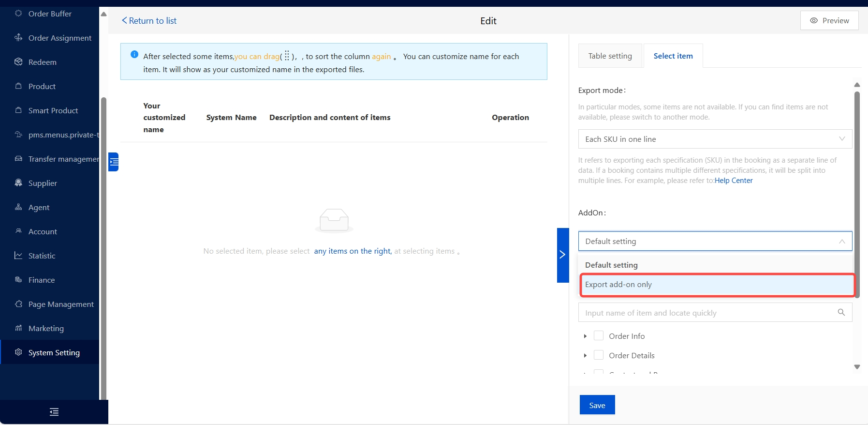Image resolution: width=868 pixels, height=425 pixels.
Task: Click the Supplier icon in sidebar
Action: 18,183
